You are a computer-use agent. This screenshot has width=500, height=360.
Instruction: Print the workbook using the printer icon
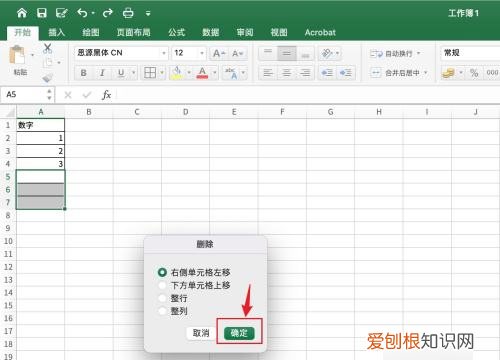click(128, 13)
